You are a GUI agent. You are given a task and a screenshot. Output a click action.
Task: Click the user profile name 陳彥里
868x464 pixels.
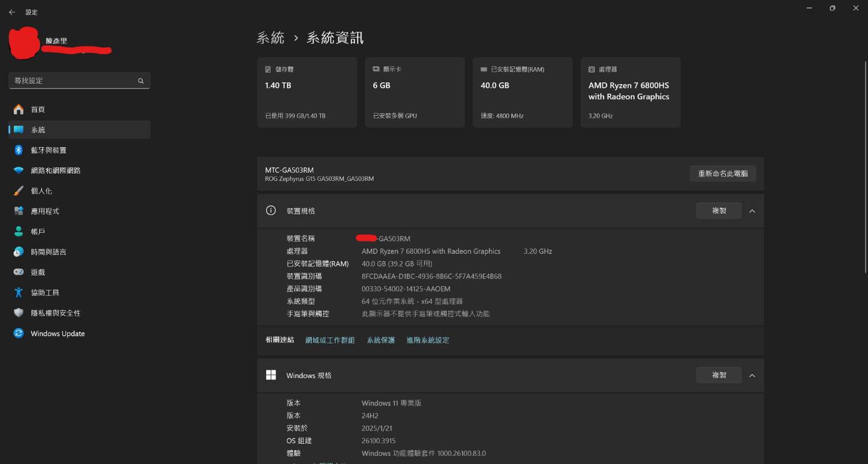(56, 41)
